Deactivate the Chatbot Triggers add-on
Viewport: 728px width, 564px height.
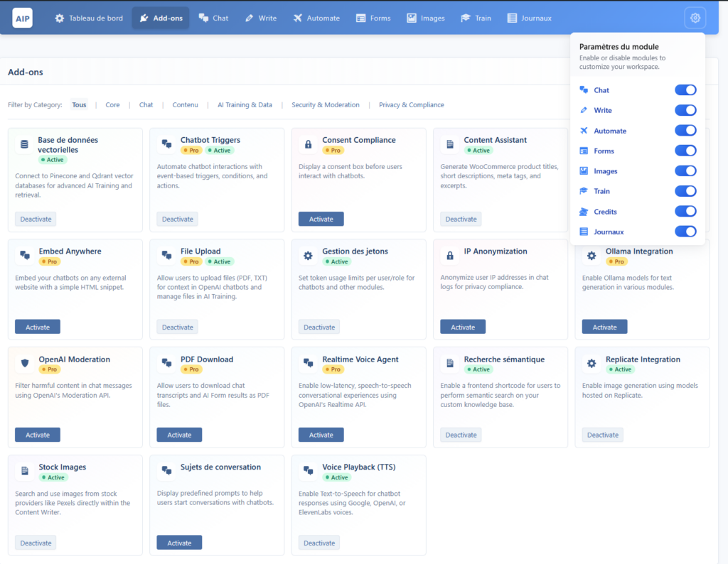[x=177, y=219]
